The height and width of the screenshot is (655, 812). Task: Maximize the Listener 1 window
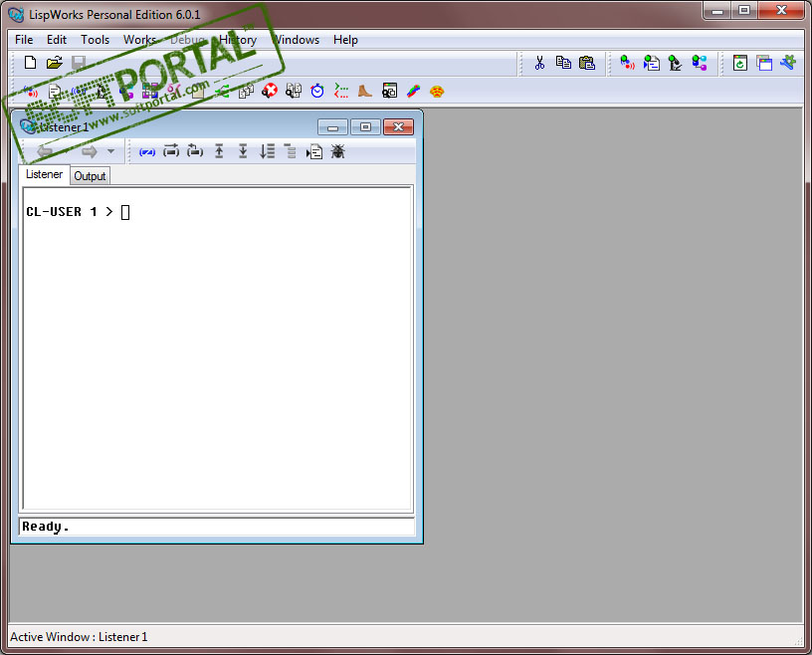tap(365, 127)
